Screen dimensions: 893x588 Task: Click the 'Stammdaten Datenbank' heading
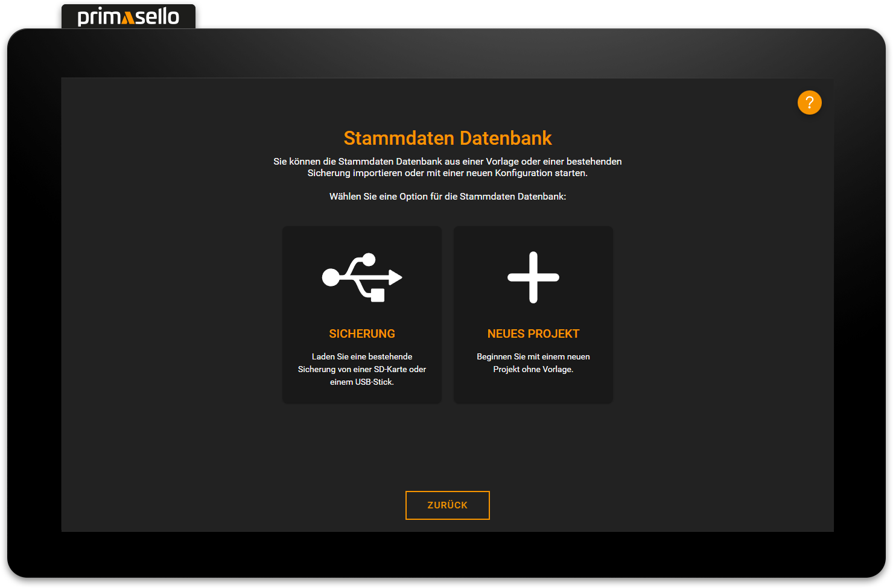447,138
